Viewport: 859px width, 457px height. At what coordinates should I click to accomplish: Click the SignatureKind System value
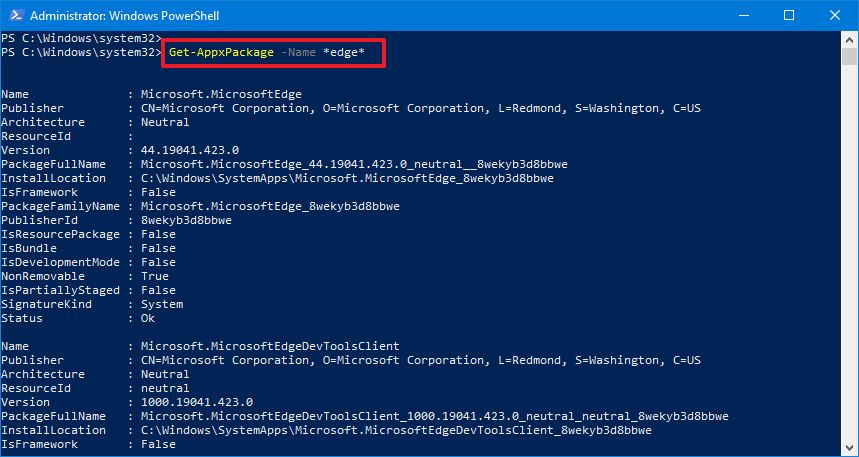point(162,304)
